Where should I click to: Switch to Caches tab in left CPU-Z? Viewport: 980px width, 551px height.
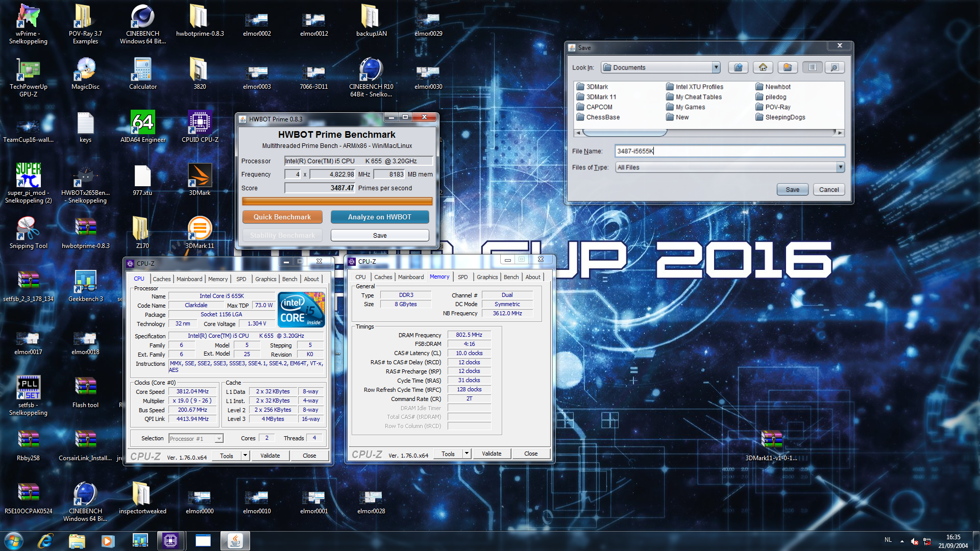[x=162, y=279]
